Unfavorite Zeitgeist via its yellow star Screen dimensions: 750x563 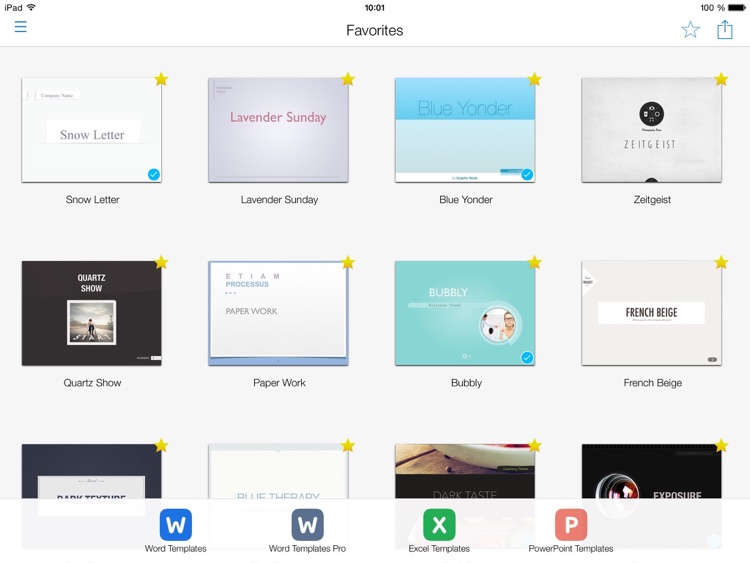(721, 79)
